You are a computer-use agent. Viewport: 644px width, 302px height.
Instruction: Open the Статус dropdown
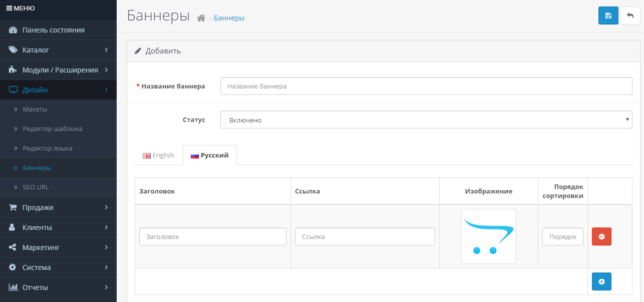point(426,120)
